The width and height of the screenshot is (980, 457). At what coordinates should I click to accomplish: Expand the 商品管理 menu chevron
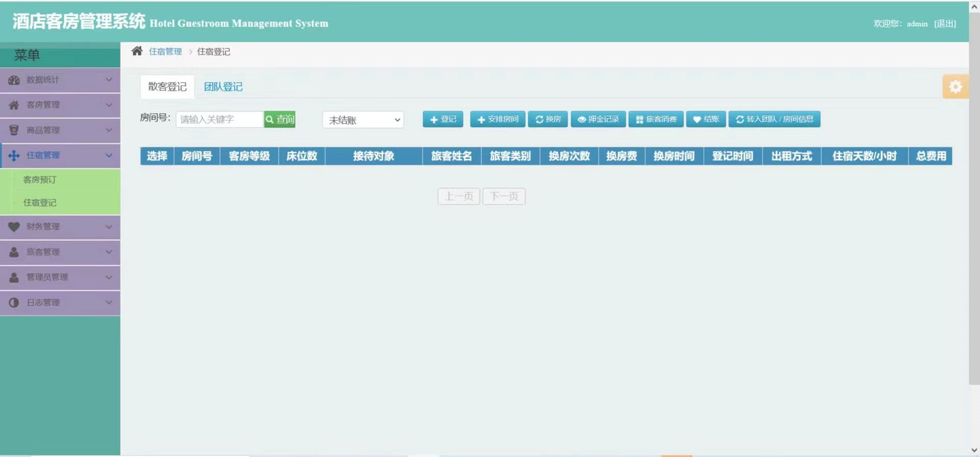109,130
